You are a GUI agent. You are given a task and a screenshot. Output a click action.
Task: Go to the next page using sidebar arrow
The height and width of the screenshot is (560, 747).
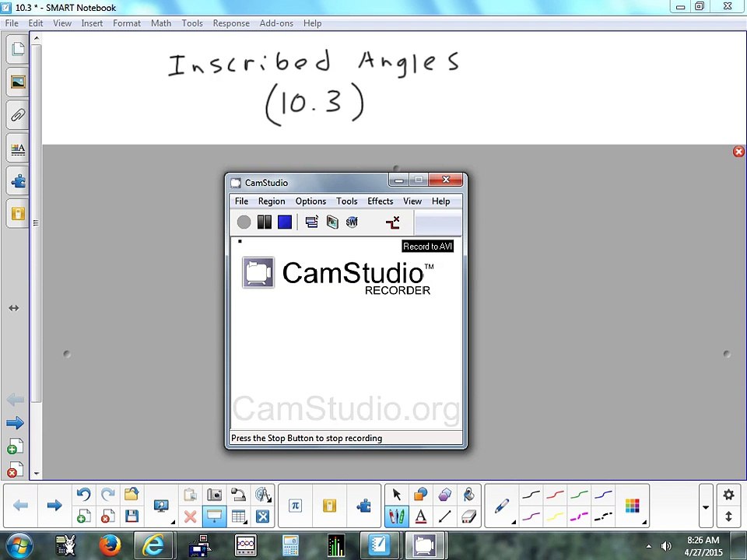coord(16,423)
